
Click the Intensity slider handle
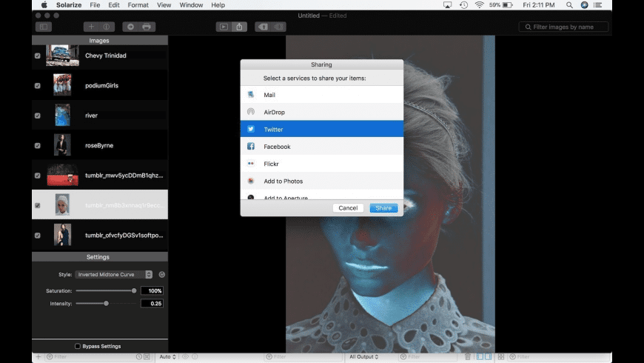click(107, 303)
